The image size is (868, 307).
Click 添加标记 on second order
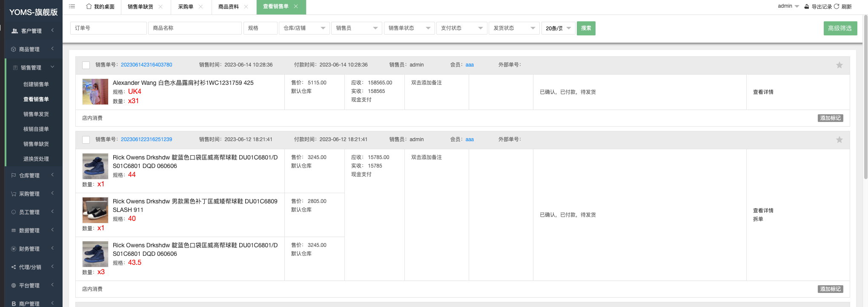pos(831,289)
